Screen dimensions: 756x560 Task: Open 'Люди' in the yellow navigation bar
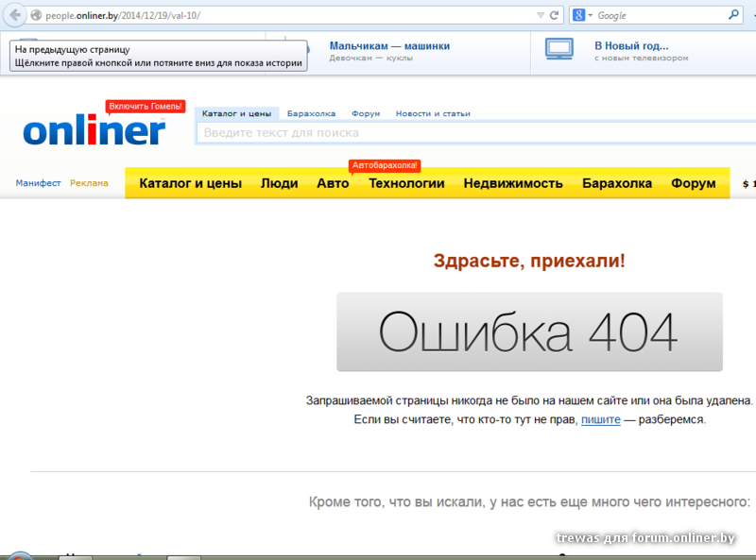(x=279, y=183)
